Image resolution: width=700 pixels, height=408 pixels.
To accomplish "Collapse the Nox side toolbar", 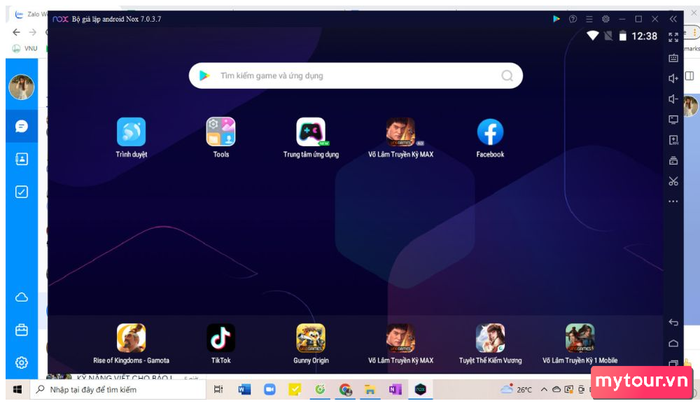I will (x=673, y=19).
